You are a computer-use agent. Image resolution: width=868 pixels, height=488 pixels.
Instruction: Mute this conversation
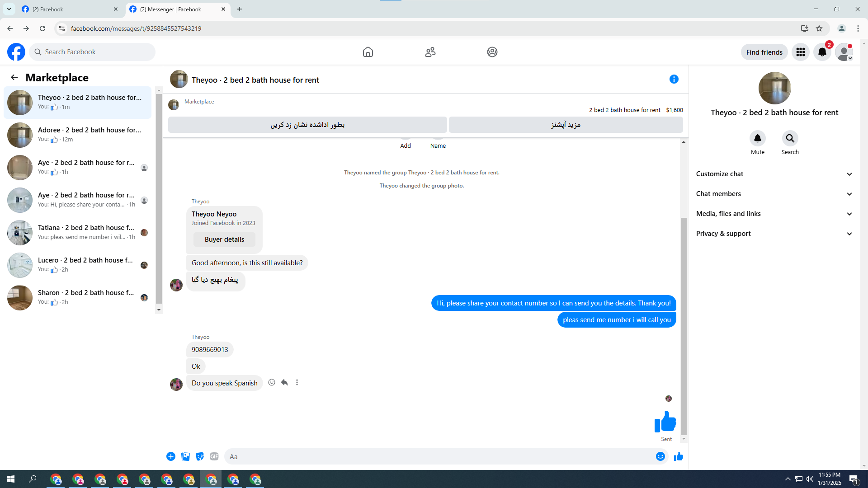(758, 138)
